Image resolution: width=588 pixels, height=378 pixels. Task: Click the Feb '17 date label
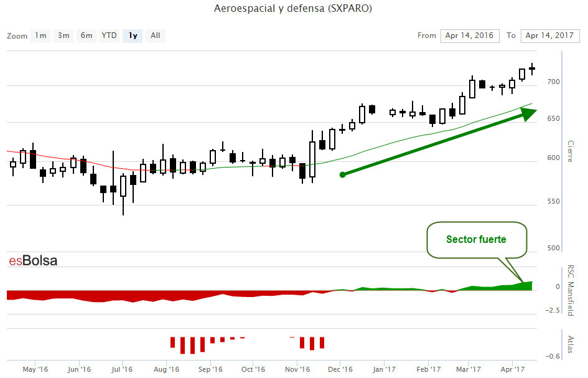[429, 369]
